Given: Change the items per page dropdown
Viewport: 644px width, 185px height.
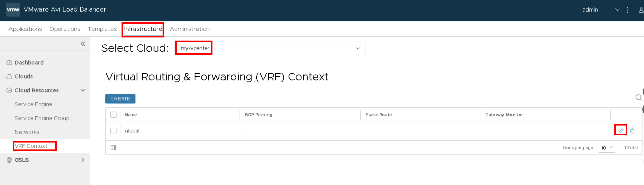Looking at the screenshot, I should click(x=607, y=148).
